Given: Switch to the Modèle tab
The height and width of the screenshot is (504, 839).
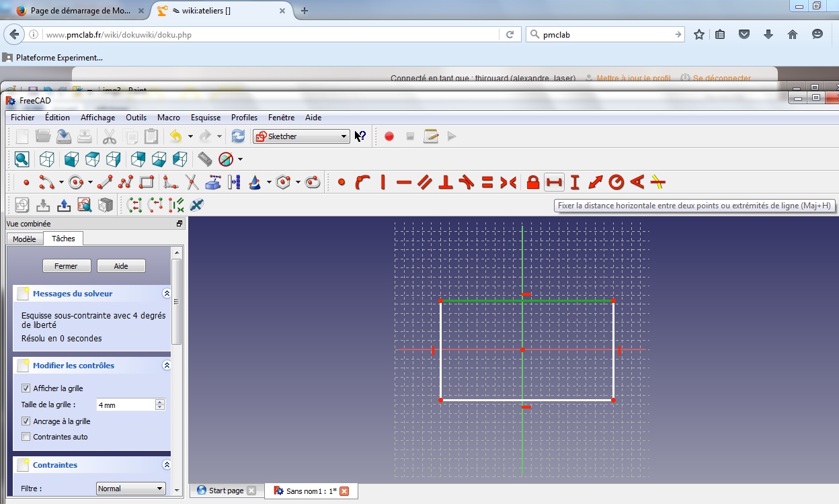Looking at the screenshot, I should (24, 239).
